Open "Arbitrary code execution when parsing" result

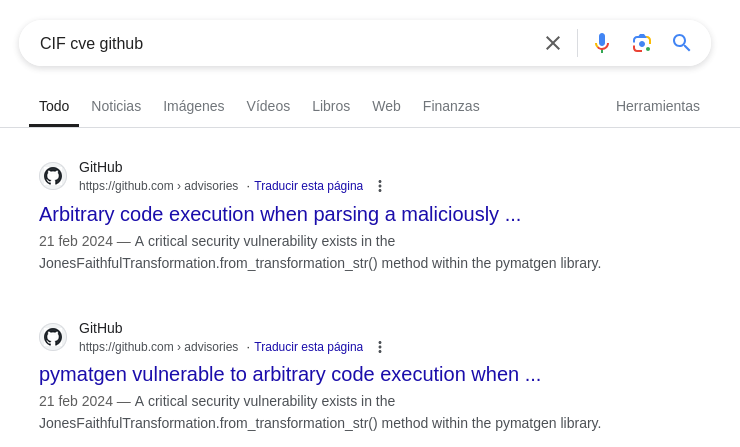(x=280, y=214)
